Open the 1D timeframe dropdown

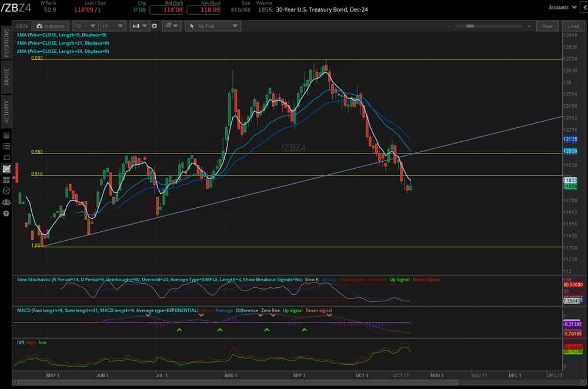[x=85, y=26]
